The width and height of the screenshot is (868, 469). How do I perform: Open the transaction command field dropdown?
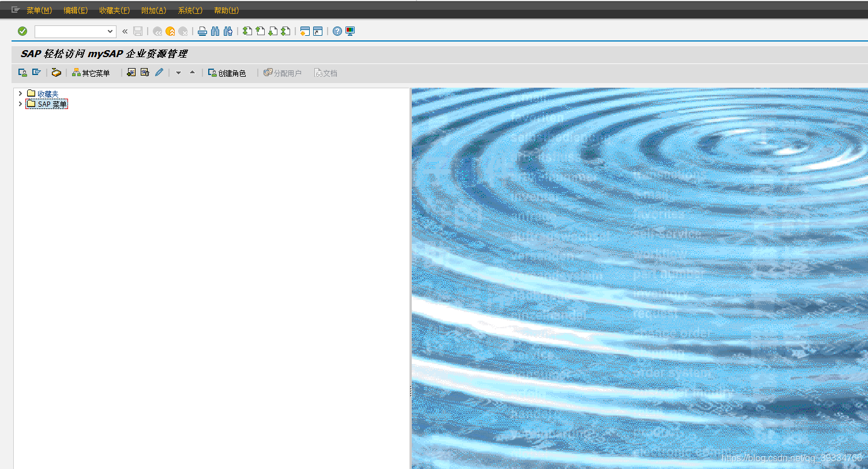tap(110, 31)
